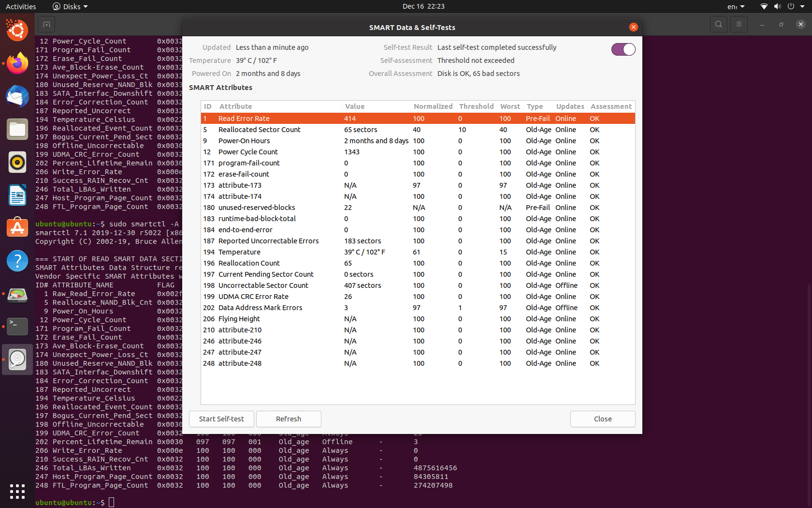Click the search icon in the Disks title bar
Image resolution: width=812 pixels, height=508 pixels.
(718, 24)
